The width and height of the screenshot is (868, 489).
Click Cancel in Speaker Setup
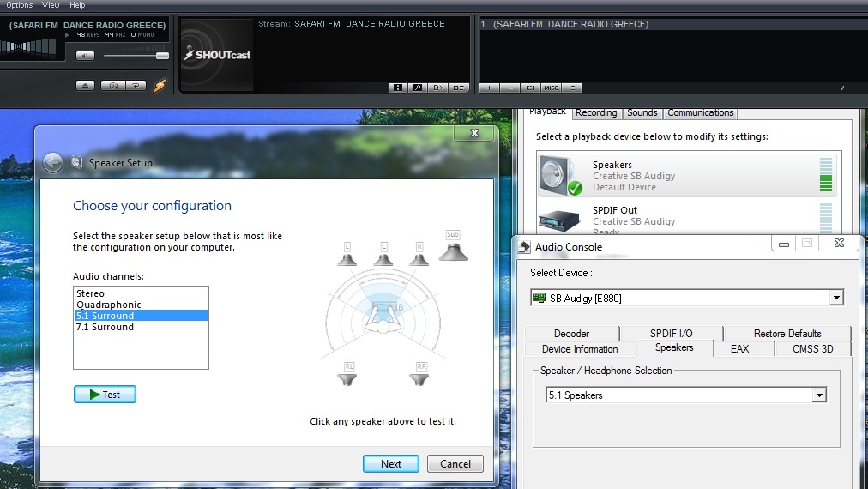pyautogui.click(x=455, y=463)
